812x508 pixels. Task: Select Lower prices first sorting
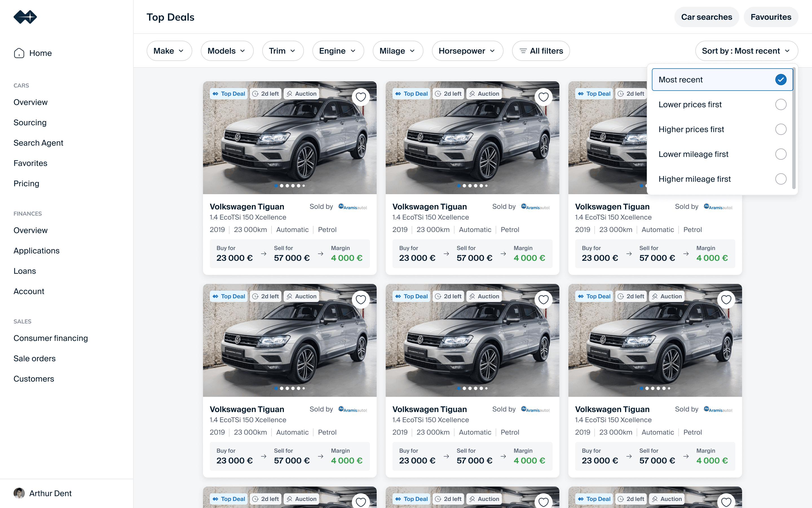click(722, 104)
